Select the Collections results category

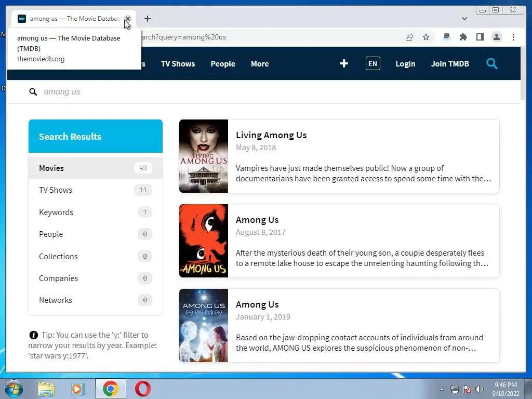[96, 256]
